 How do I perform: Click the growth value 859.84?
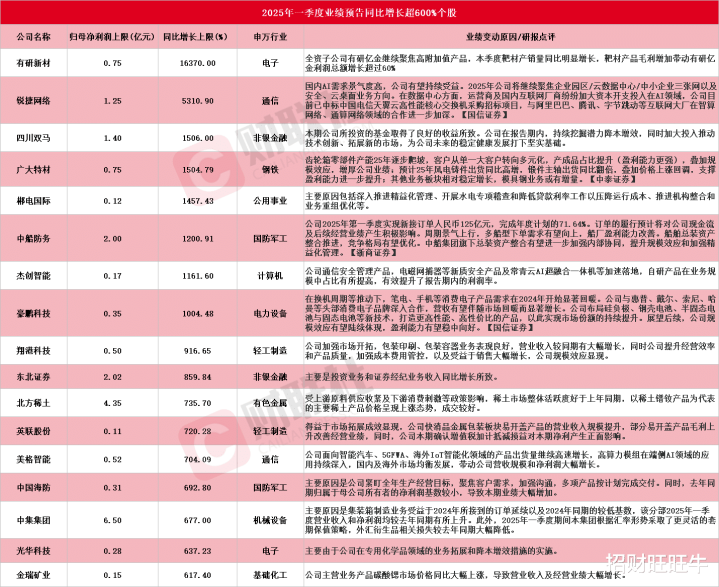(198, 377)
